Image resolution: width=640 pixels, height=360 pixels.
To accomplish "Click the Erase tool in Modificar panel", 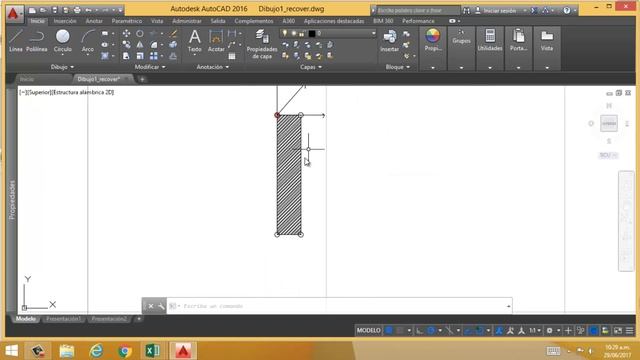I will click(173, 33).
